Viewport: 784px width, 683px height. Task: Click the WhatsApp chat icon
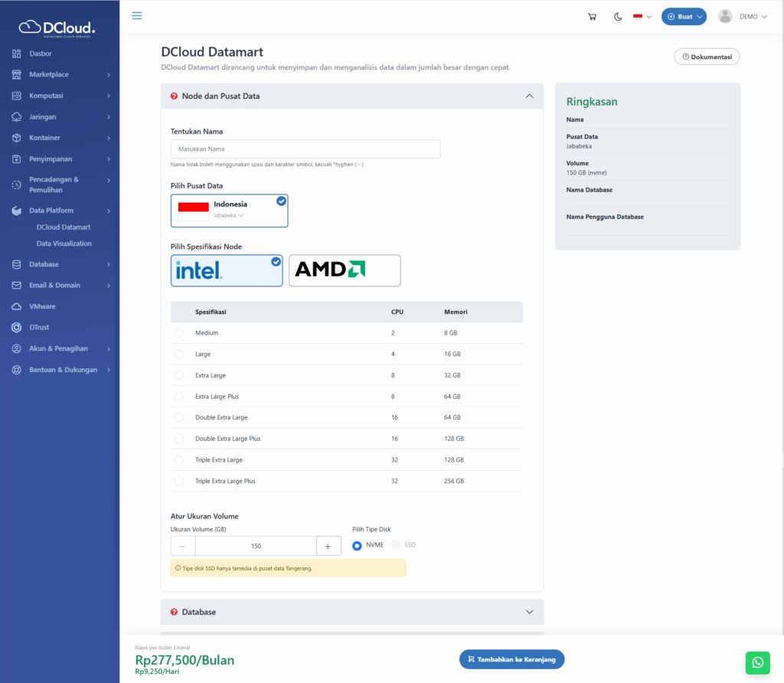pyautogui.click(x=757, y=662)
